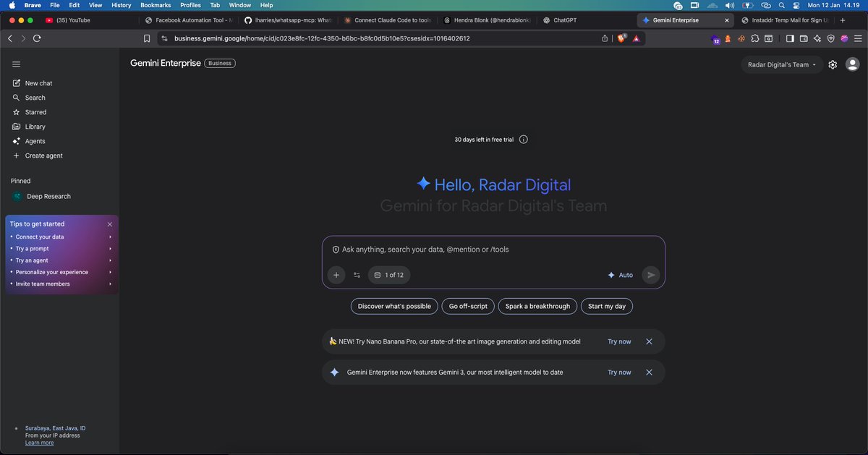Close the Gemini Enterprise tab

pyautogui.click(x=727, y=20)
